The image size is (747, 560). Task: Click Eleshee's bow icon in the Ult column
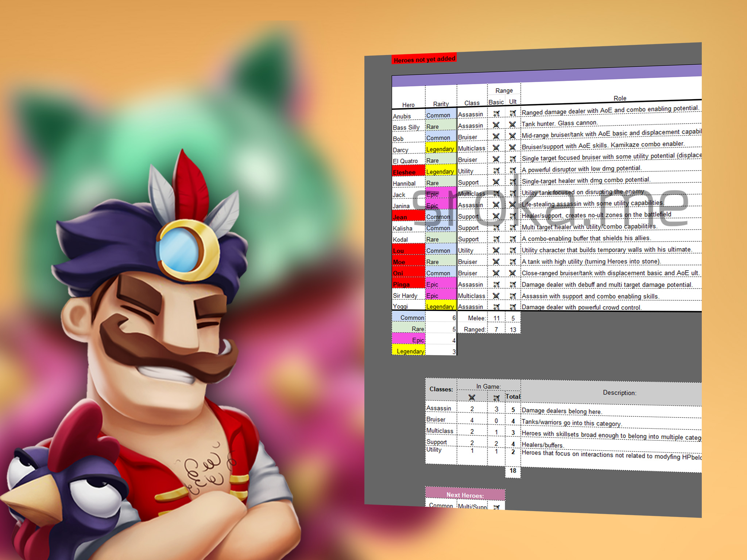click(x=512, y=170)
